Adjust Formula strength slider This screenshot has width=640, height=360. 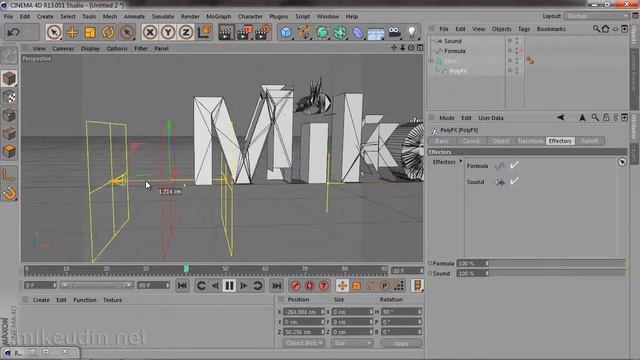pyautogui.click(x=557, y=263)
